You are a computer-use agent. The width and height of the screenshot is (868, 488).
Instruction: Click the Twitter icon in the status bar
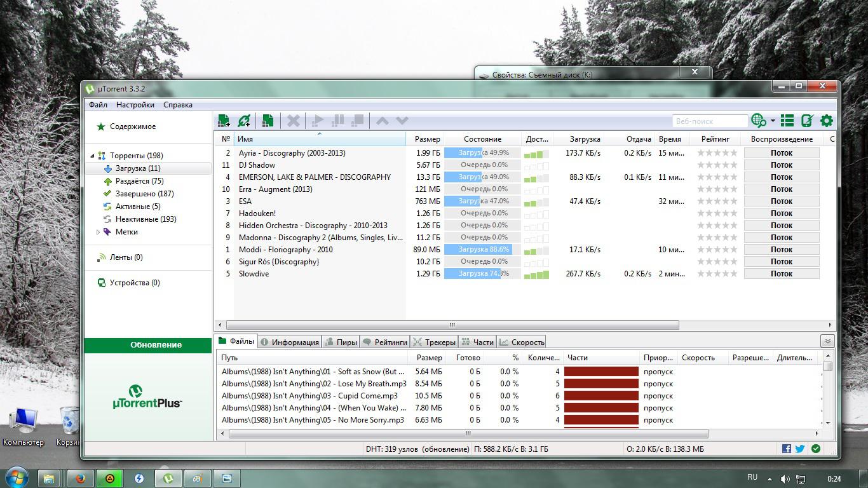click(800, 449)
